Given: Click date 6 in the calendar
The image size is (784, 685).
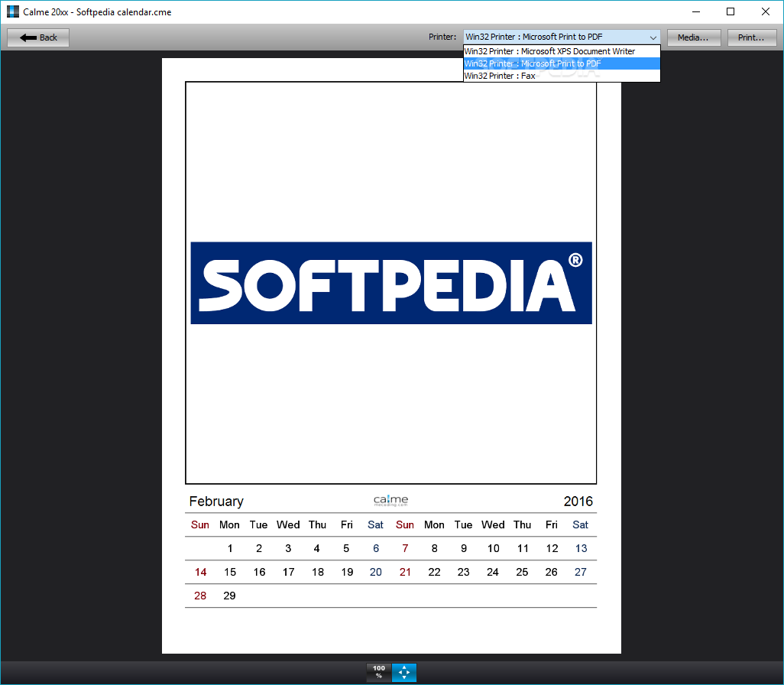Looking at the screenshot, I should [x=376, y=548].
